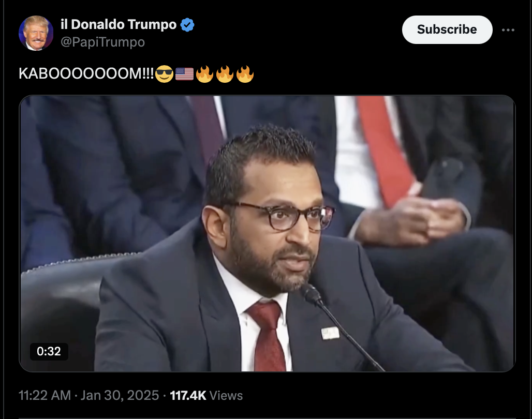532x419 pixels.
Task: Open the Jan 30, 2025 date link
Action: 120,395
